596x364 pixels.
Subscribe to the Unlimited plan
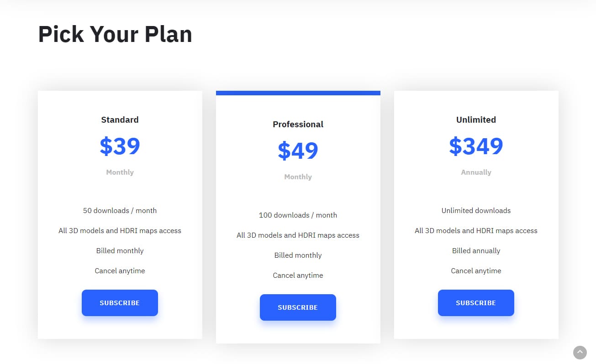tap(476, 303)
